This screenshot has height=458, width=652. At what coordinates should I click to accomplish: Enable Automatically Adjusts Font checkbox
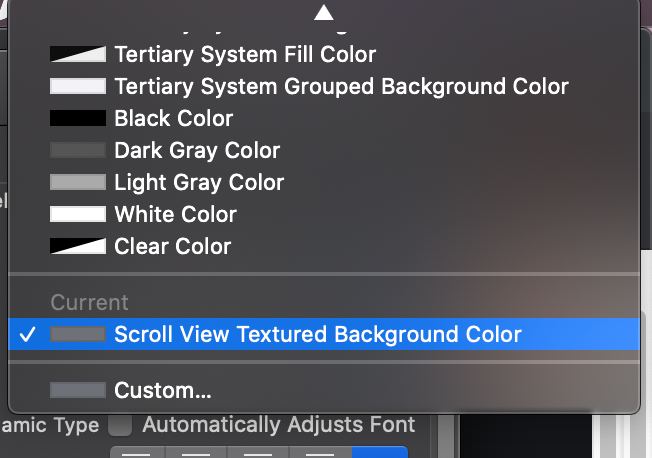click(120, 425)
